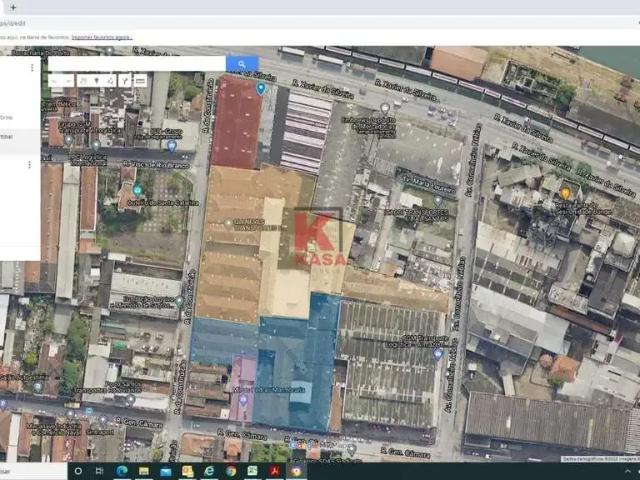Open the upper three-dot menu in side panel
This screenshot has width=640, height=480.
coord(32,67)
